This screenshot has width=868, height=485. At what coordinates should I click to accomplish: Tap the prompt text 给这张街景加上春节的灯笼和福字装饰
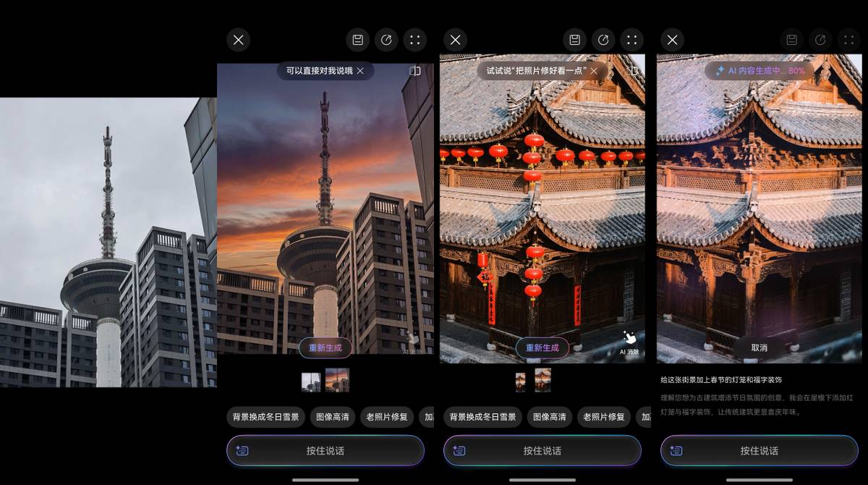[721, 379]
